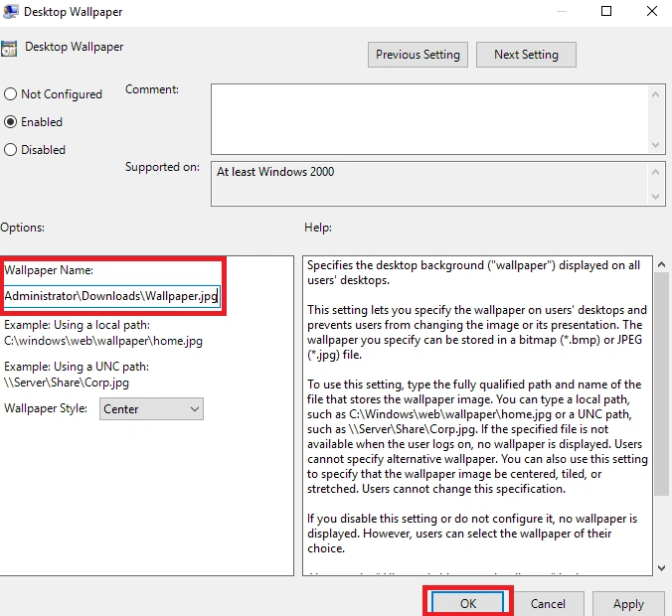Click the title bar Desktop Wallpaper icon
Screen dimensions: 672x616
point(10,11)
